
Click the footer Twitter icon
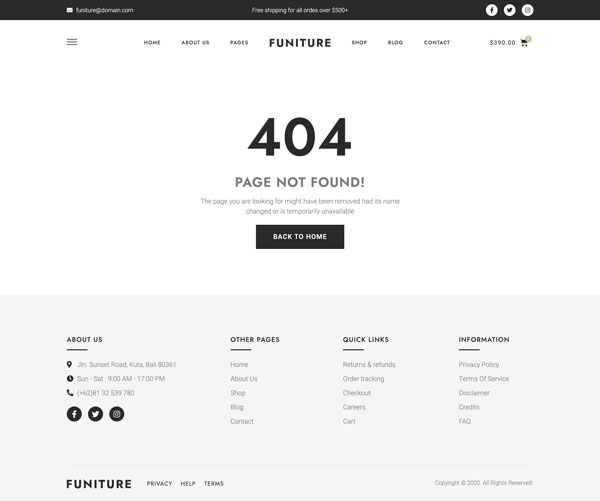[95, 414]
